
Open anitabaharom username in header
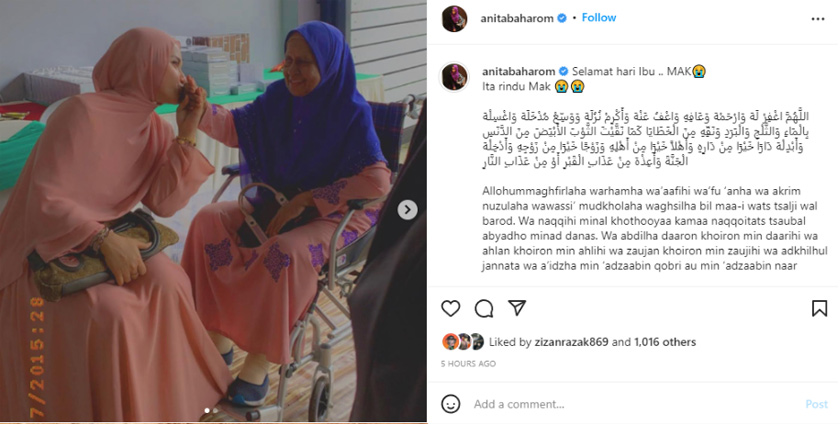point(516,18)
